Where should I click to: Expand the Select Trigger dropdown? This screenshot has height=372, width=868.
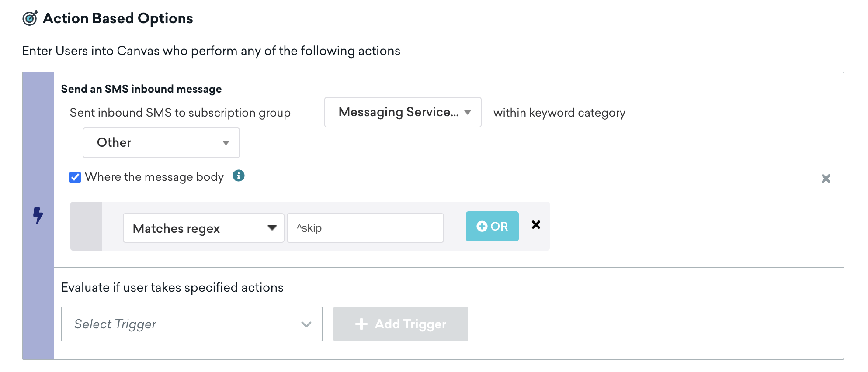pos(192,324)
